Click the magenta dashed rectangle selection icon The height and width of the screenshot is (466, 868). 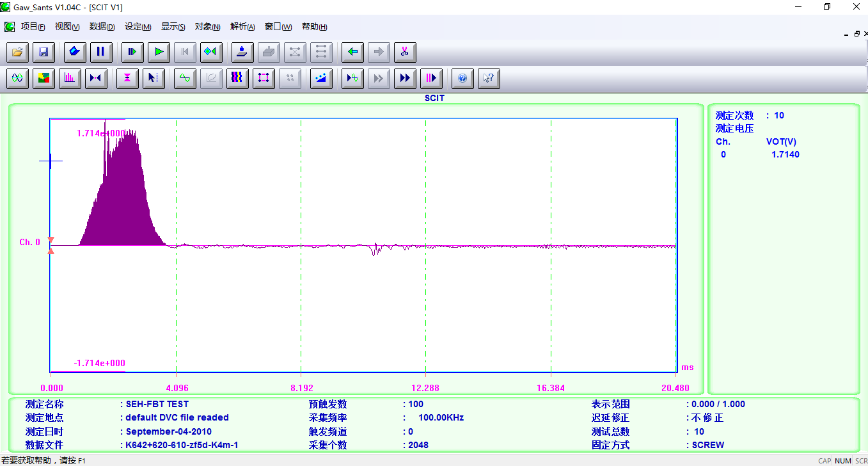point(264,78)
